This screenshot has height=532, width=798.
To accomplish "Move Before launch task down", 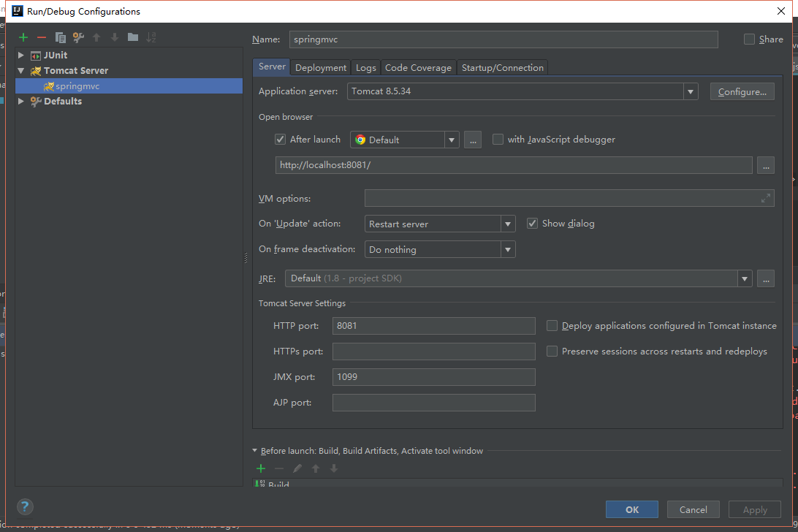I will point(334,468).
